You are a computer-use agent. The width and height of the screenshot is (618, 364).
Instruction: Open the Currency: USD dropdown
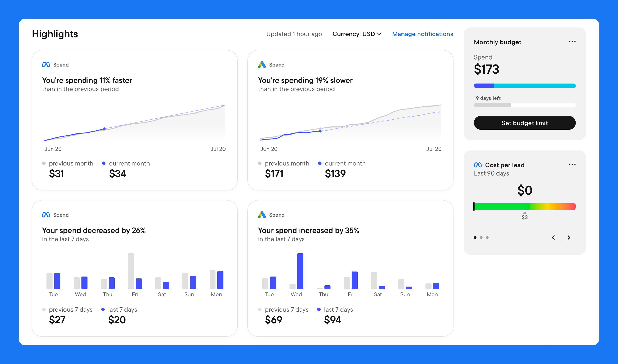[x=357, y=34]
